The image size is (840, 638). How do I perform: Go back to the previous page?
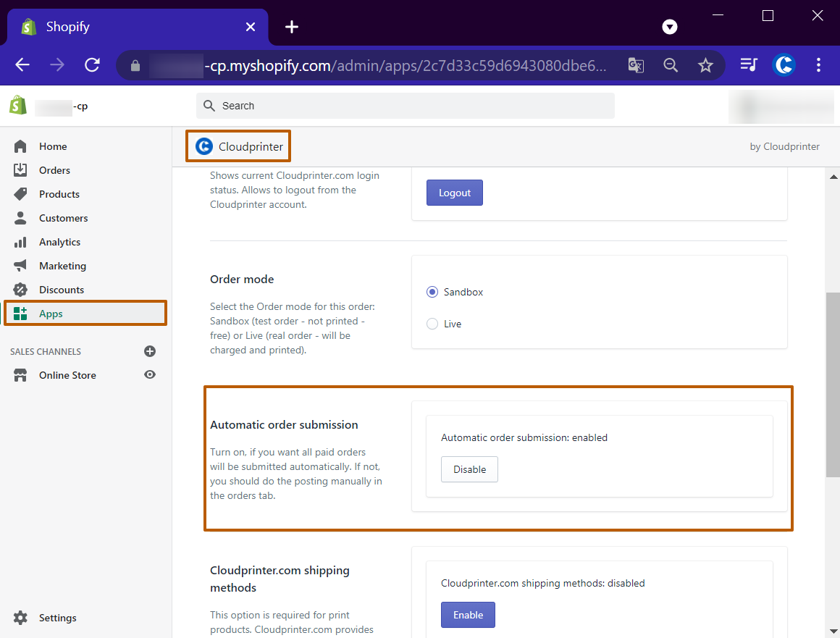click(22, 65)
